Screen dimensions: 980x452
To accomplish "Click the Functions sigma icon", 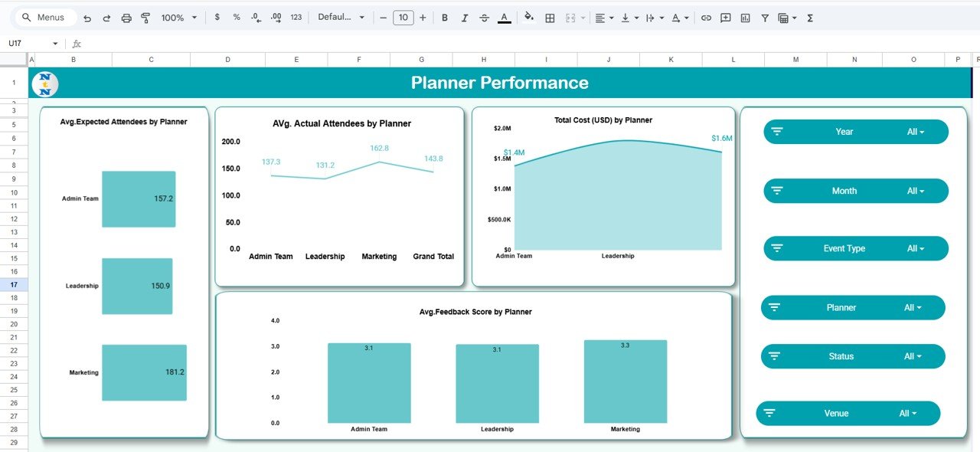I will [809, 17].
